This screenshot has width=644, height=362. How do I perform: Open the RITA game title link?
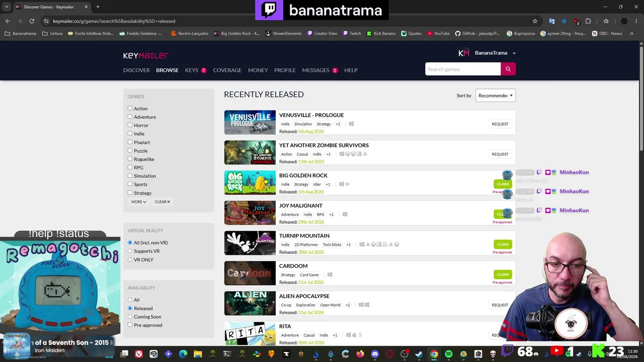[x=285, y=326]
